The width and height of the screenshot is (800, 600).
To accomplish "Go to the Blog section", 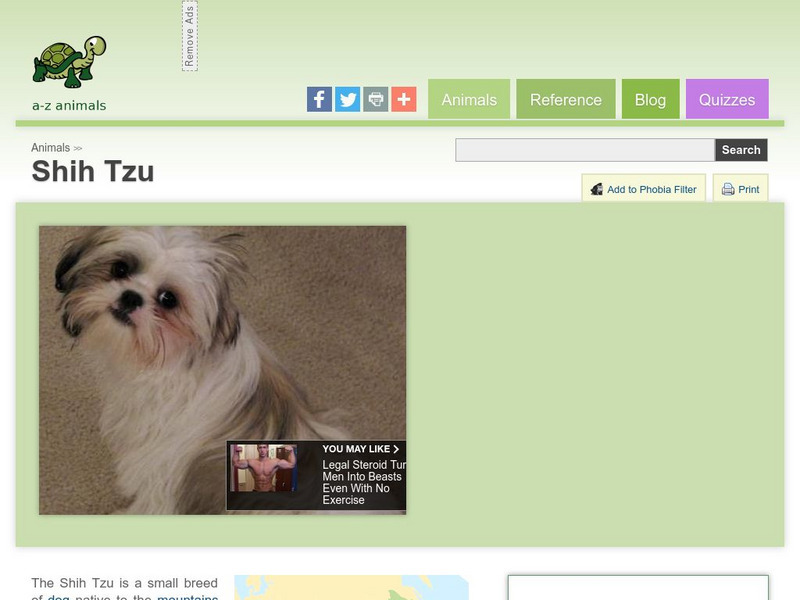I will [x=651, y=99].
